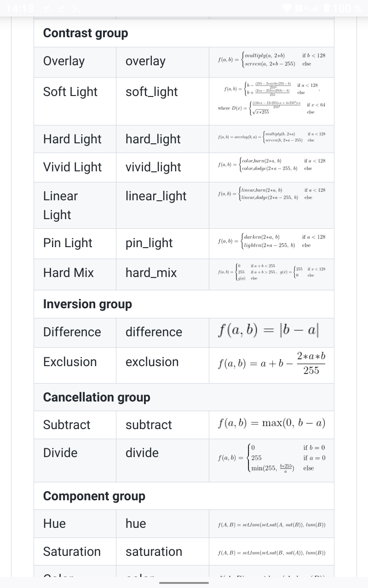The width and height of the screenshot is (368, 588).
Task: Tap the Saturation mode name
Action: point(72,552)
